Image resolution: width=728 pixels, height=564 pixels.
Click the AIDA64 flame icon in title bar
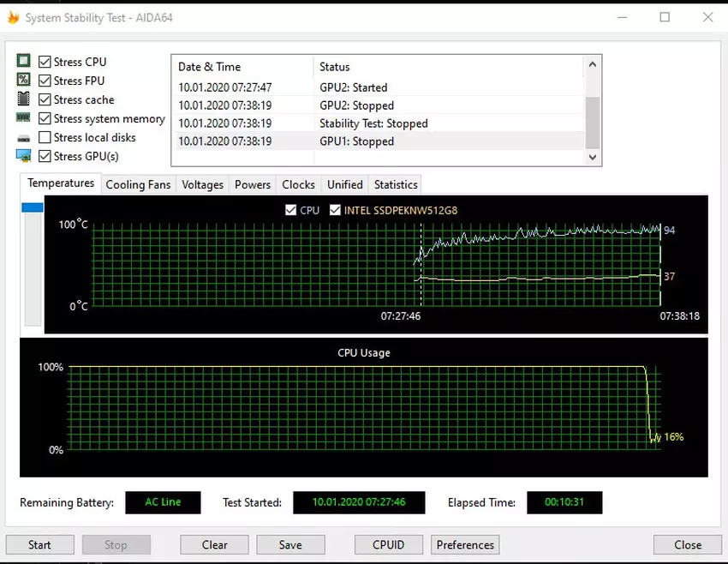(x=13, y=17)
